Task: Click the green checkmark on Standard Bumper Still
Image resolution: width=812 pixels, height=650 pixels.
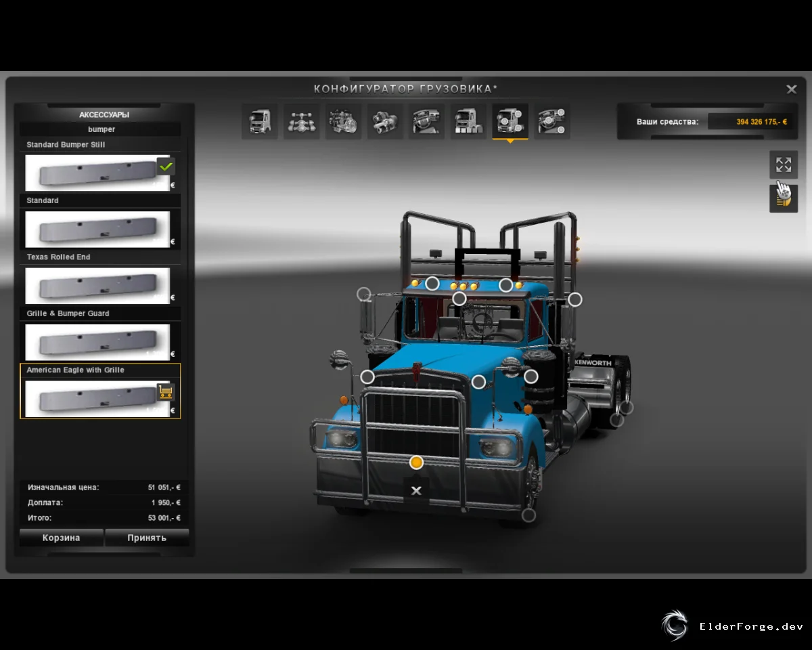Action: coord(166,166)
